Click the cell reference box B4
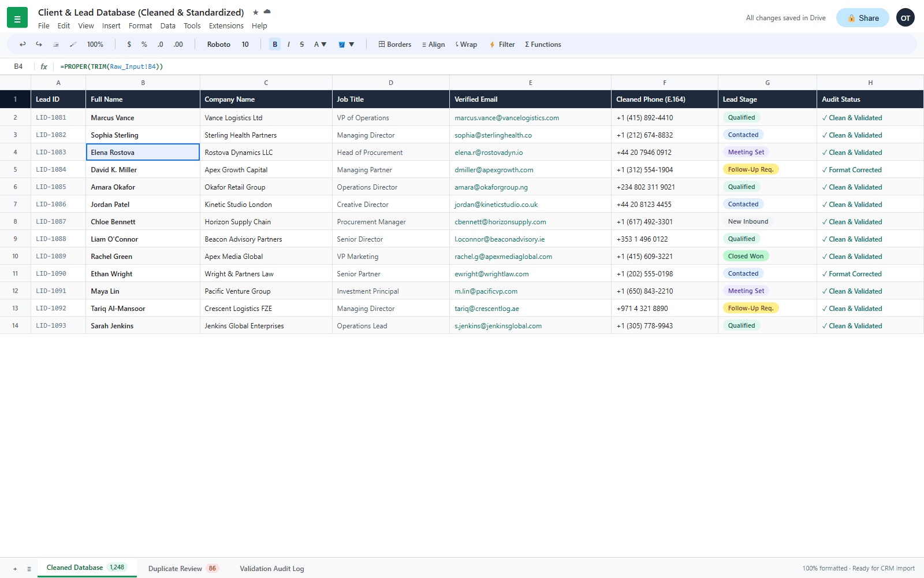The height and width of the screenshot is (578, 924). coord(18,66)
